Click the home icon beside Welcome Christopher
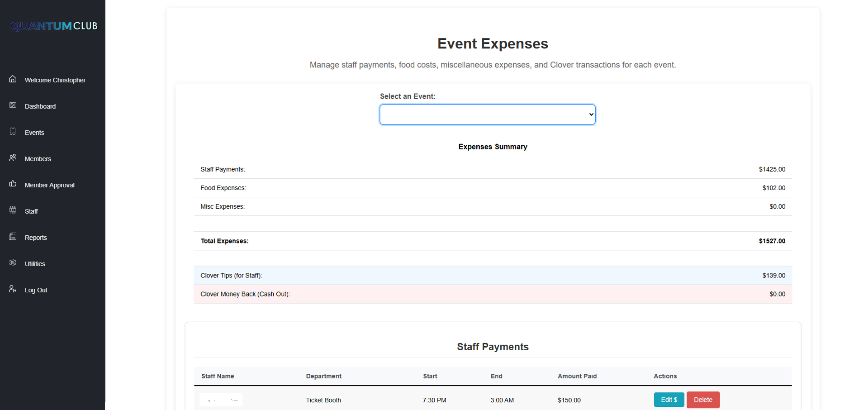This screenshot has height=410, width=868. tap(13, 79)
